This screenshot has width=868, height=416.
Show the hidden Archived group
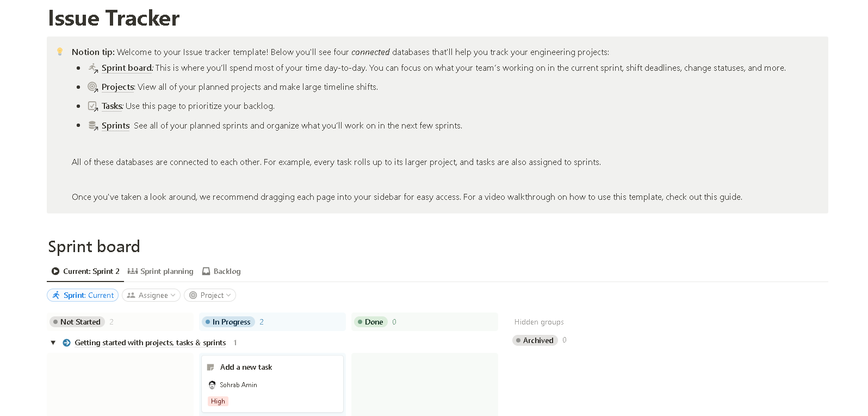535,340
